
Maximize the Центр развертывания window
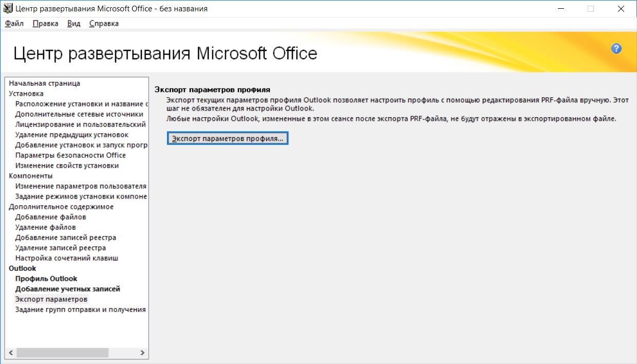(x=591, y=9)
